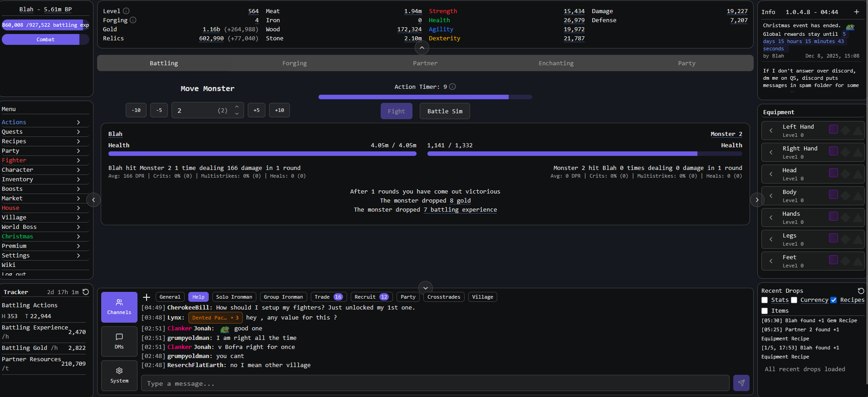Click Monster 2's health bar
The height and width of the screenshot is (397, 868).
585,154
